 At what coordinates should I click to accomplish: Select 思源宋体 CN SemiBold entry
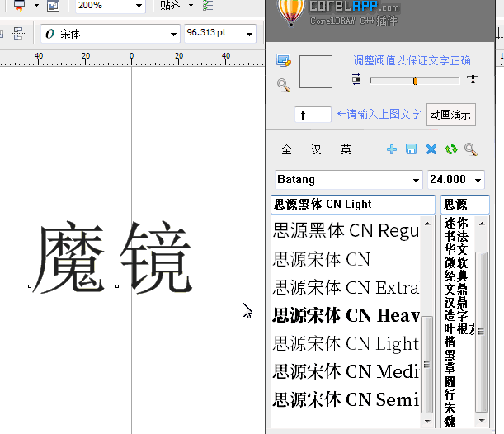pos(346,399)
